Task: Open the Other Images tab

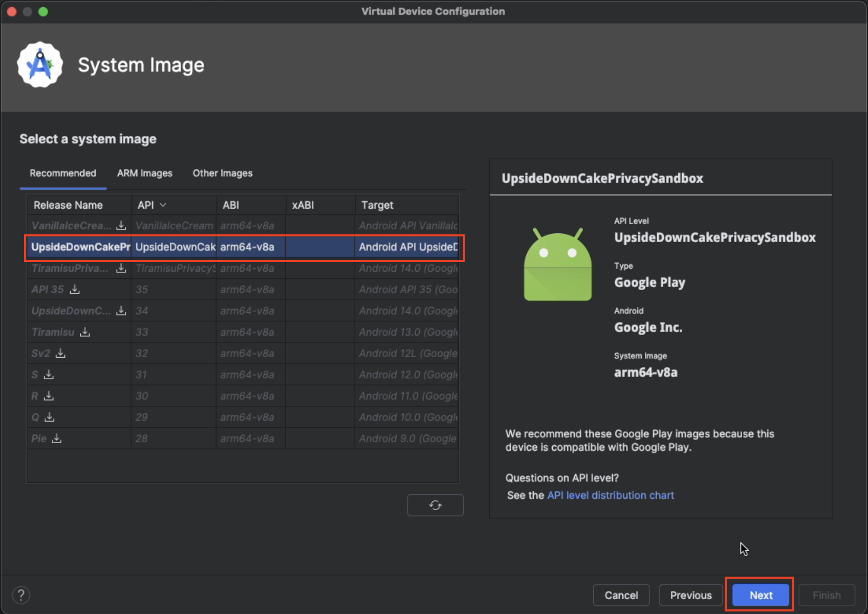Action: point(223,173)
